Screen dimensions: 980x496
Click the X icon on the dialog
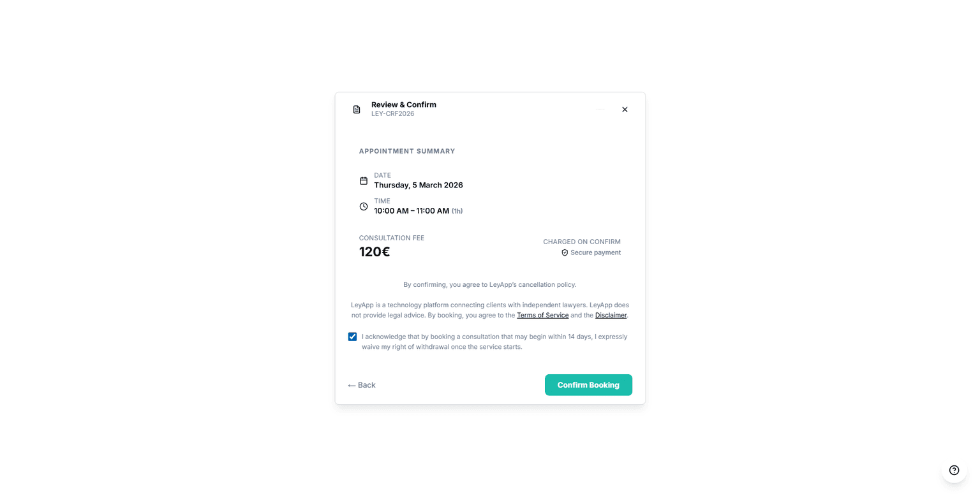tap(624, 109)
